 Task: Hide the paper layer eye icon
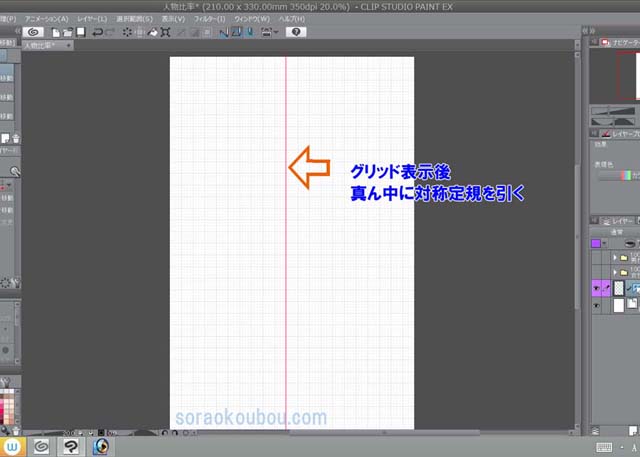click(596, 306)
